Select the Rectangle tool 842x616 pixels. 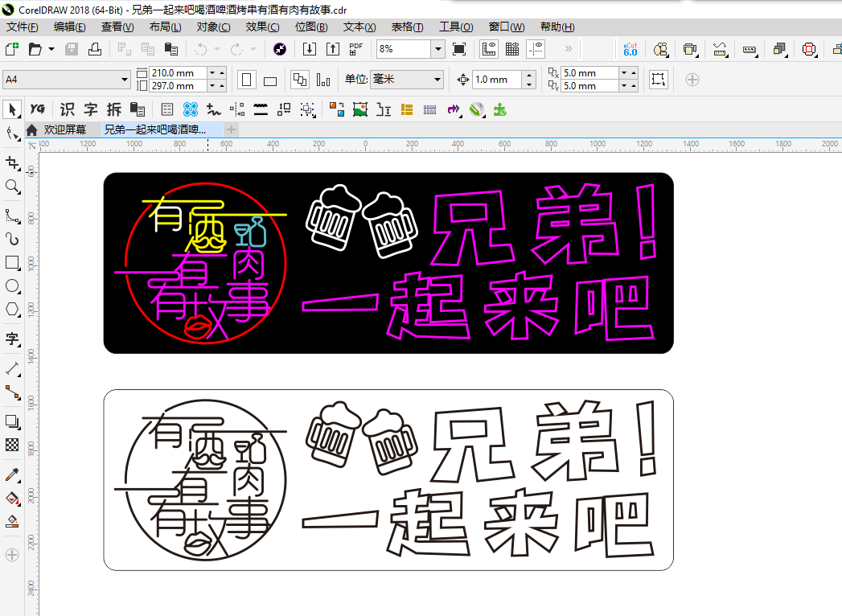coord(12,263)
